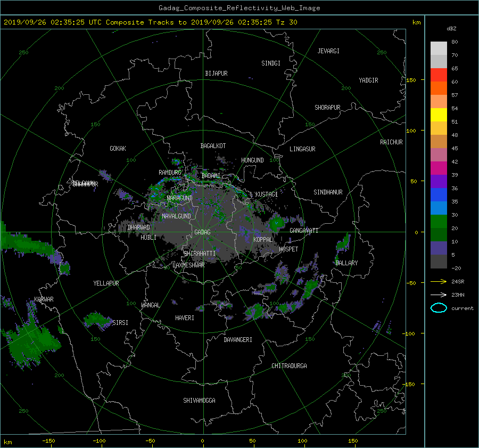Click the KOPPAL city label
The width and height of the screenshot is (479, 448).
(263, 239)
